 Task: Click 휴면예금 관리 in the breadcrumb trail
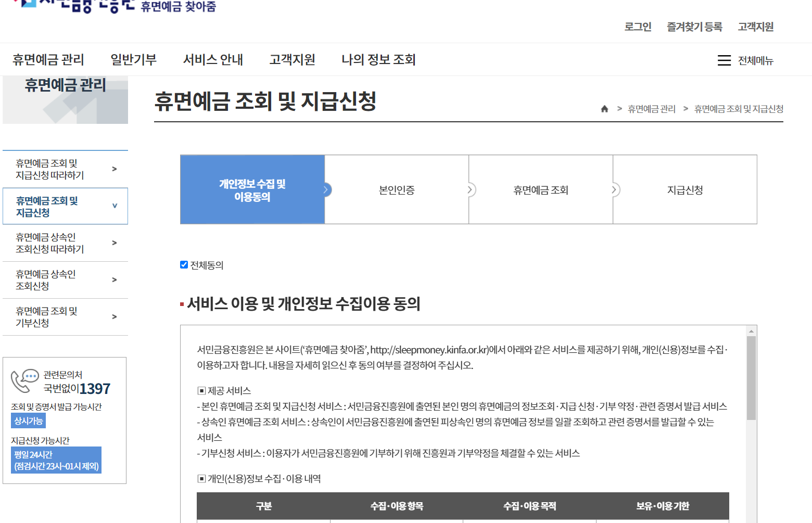pos(651,109)
